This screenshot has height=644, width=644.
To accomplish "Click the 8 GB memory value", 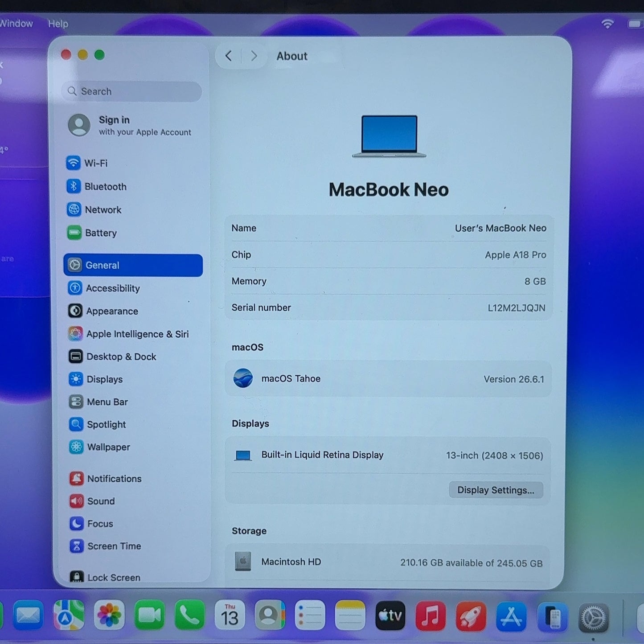I will tap(535, 281).
